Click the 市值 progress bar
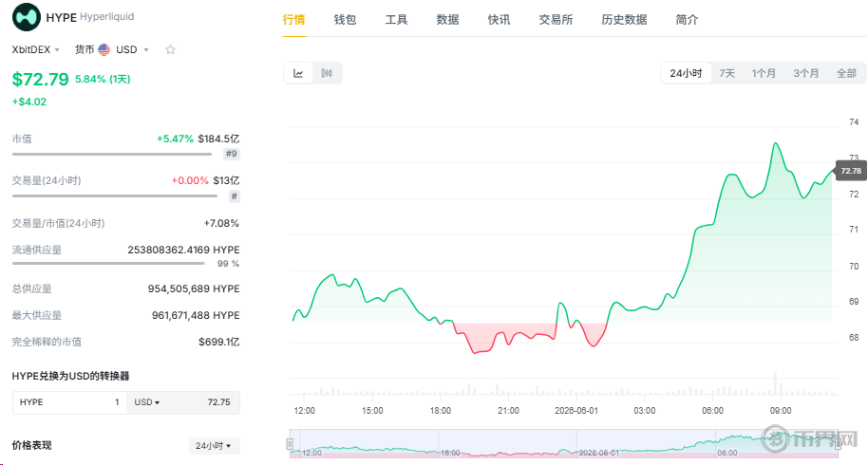This screenshot has width=868, height=465. click(112, 155)
